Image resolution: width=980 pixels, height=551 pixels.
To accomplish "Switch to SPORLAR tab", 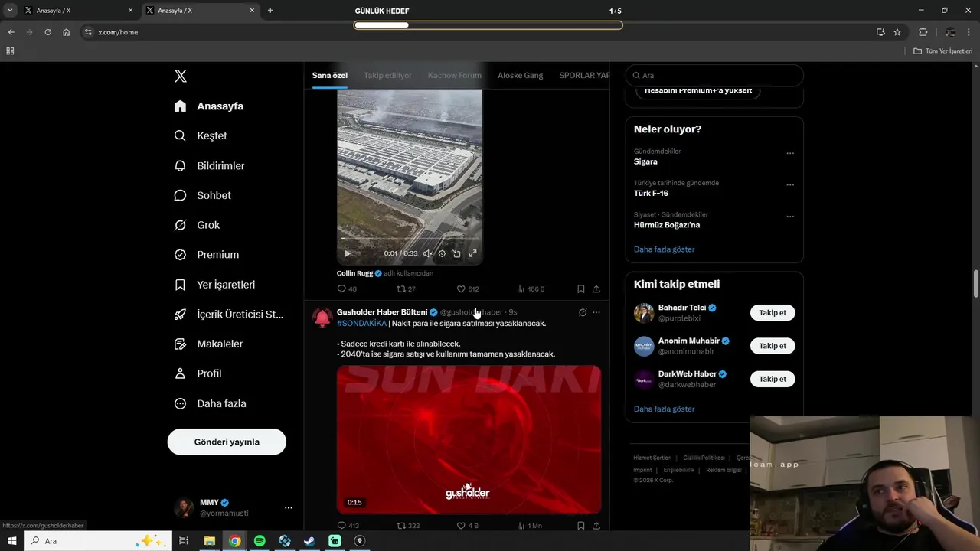I will (x=584, y=76).
